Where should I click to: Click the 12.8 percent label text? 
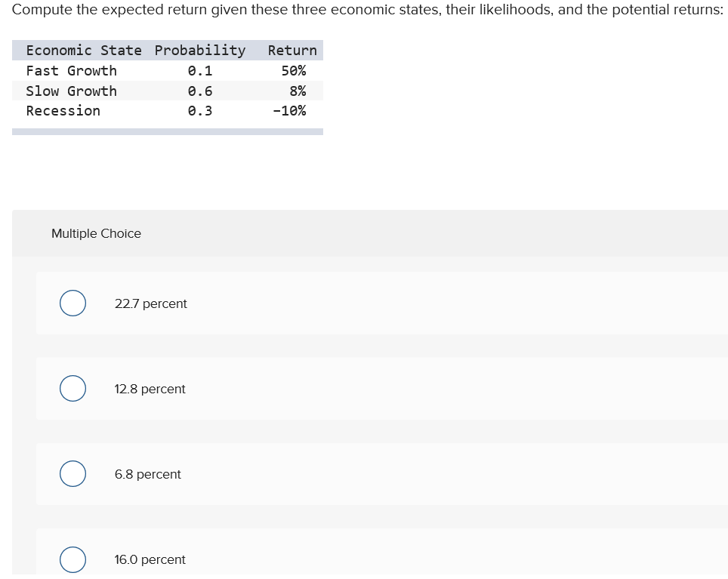click(150, 389)
